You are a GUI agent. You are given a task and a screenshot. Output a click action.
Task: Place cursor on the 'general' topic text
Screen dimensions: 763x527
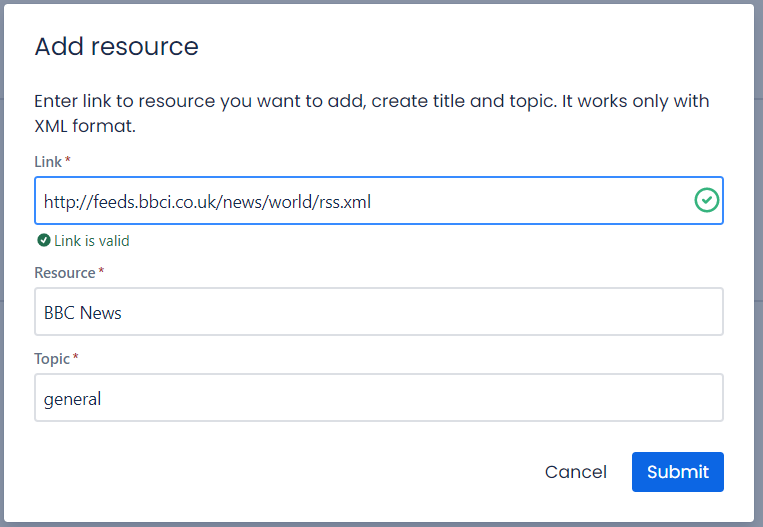[x=72, y=399]
